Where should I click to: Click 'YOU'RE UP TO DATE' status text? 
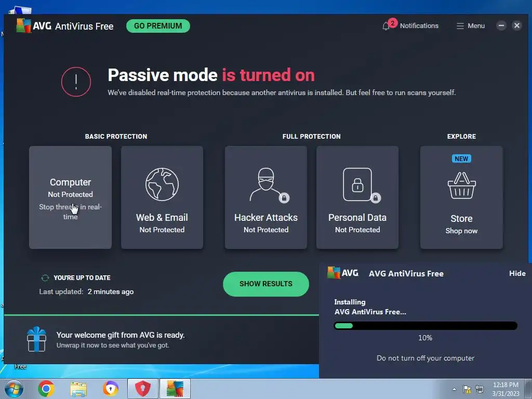pyautogui.click(x=82, y=278)
